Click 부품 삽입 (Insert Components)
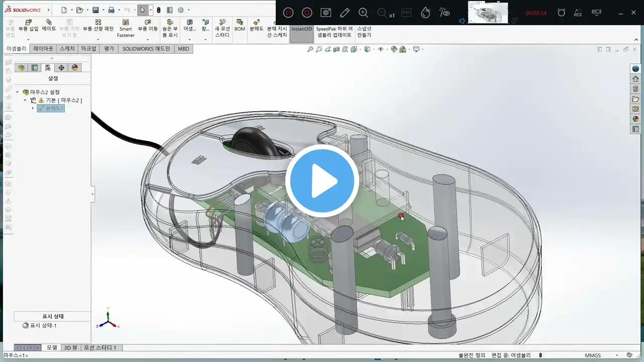This screenshot has width=644, height=362. tap(29, 26)
